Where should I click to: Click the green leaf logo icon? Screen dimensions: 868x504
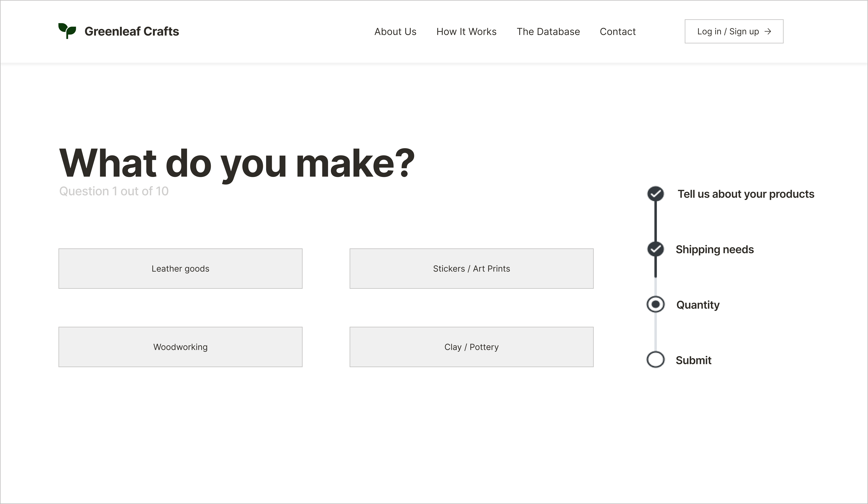click(67, 31)
